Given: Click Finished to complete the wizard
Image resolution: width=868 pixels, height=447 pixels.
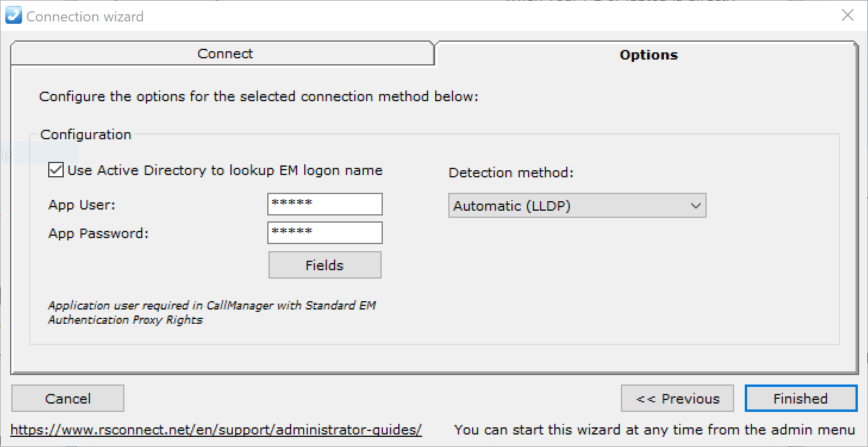Looking at the screenshot, I should click(801, 398).
